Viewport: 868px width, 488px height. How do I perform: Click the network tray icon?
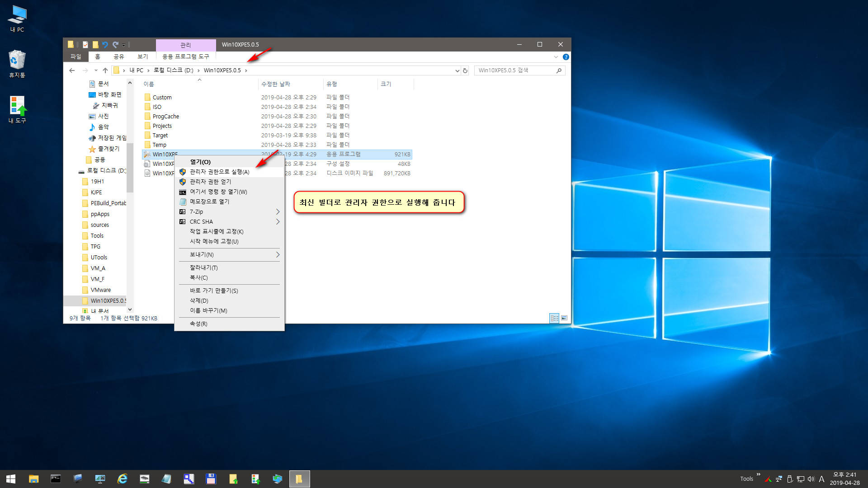pyautogui.click(x=800, y=479)
